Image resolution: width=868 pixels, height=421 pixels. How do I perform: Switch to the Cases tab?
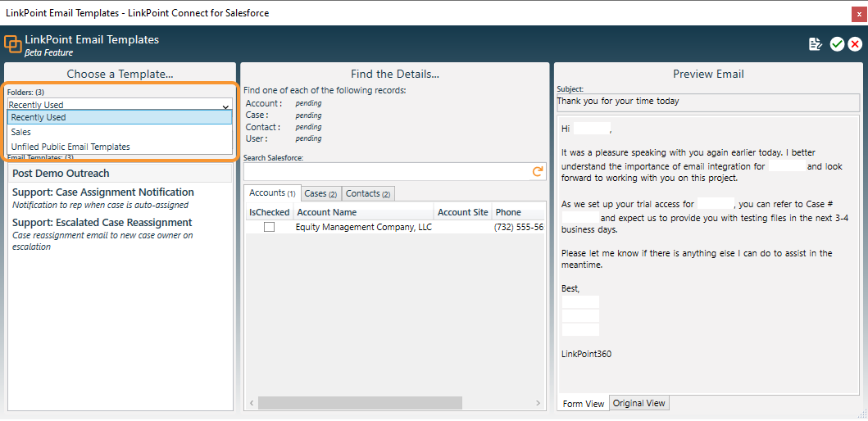pyautogui.click(x=320, y=193)
